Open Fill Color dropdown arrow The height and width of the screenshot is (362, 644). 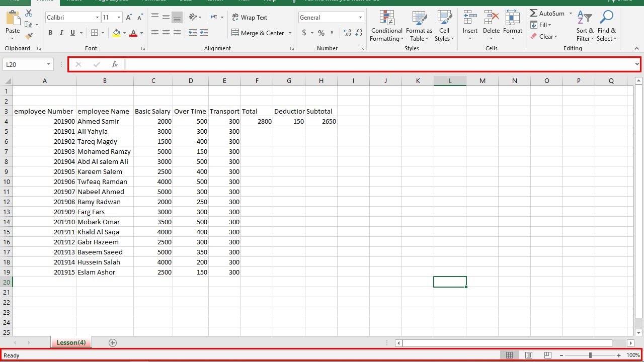click(x=124, y=33)
